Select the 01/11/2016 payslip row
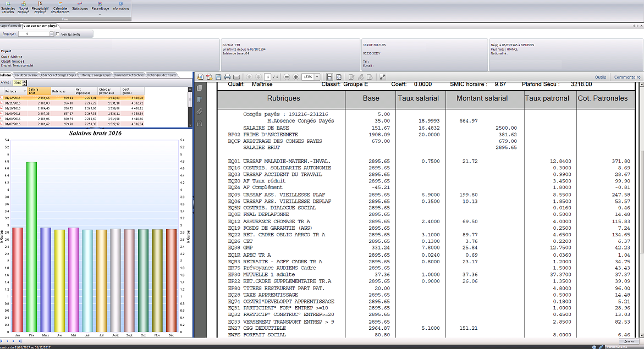The height and width of the screenshot is (349, 644). (x=72, y=103)
